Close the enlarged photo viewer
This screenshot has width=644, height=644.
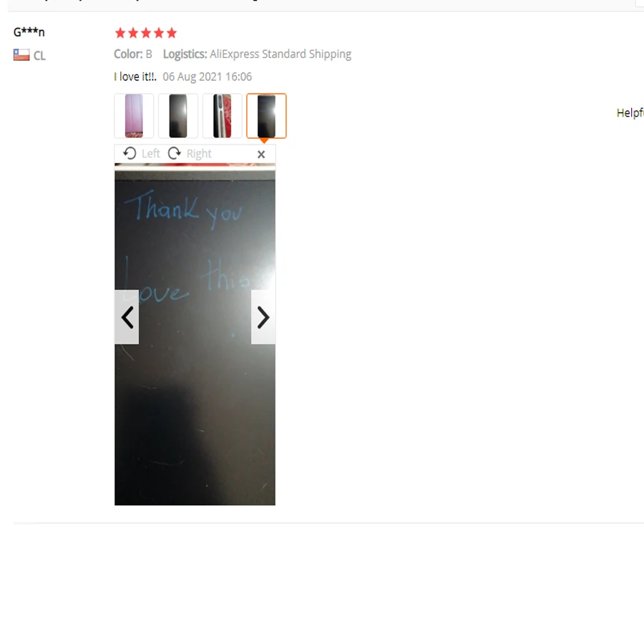pos(261,155)
